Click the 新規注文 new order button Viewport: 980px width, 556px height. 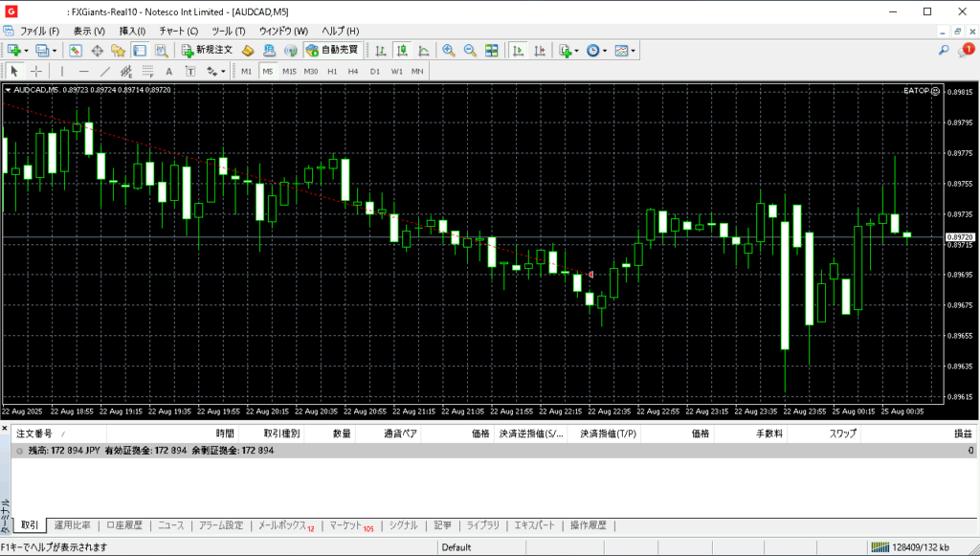(206, 51)
